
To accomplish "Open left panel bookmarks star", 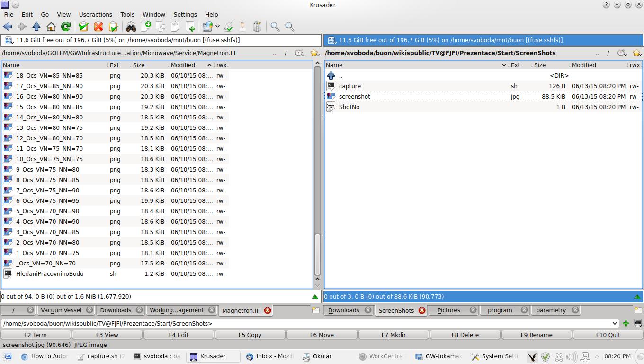I will point(314,53).
